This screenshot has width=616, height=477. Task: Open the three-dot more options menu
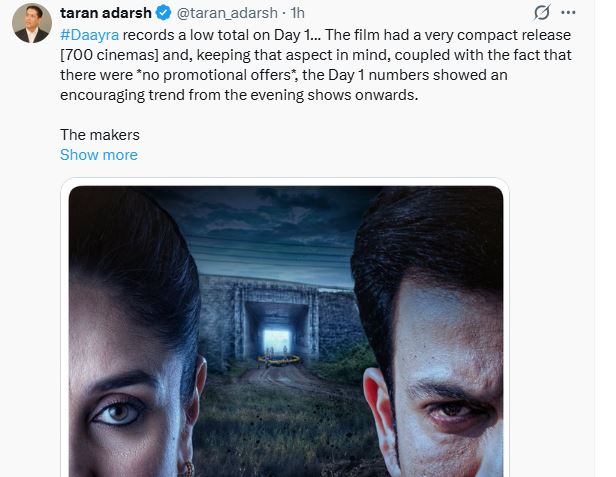point(568,13)
